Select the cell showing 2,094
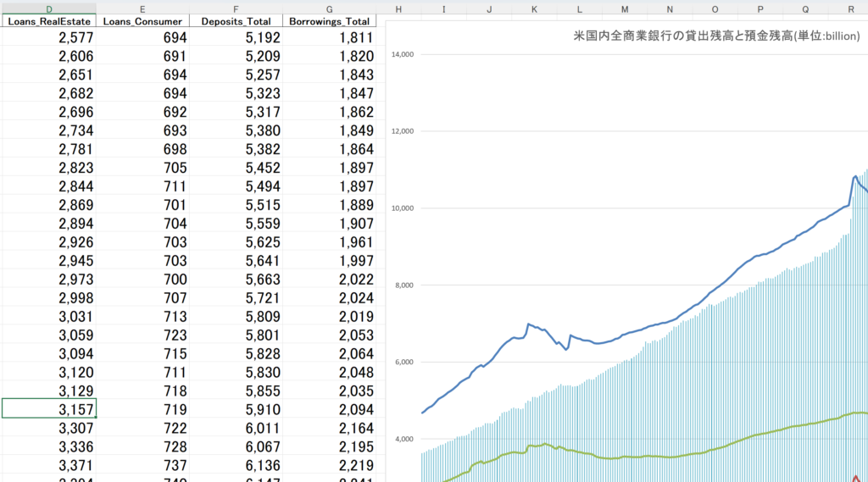 (x=328, y=408)
